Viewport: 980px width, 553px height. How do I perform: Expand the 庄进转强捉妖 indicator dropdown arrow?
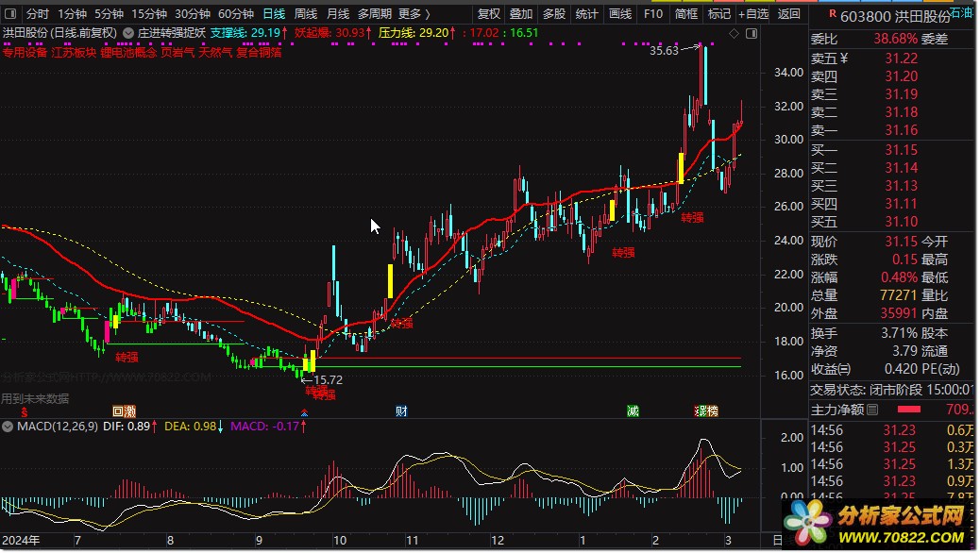pos(128,33)
